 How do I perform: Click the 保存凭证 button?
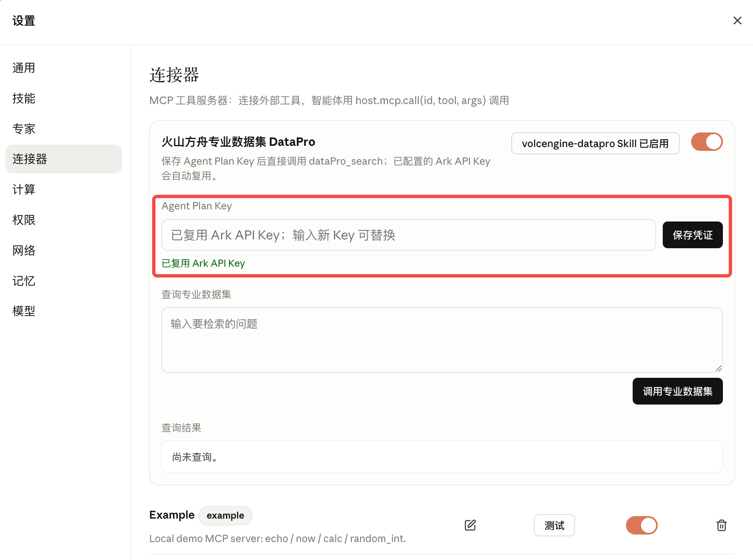click(x=693, y=235)
